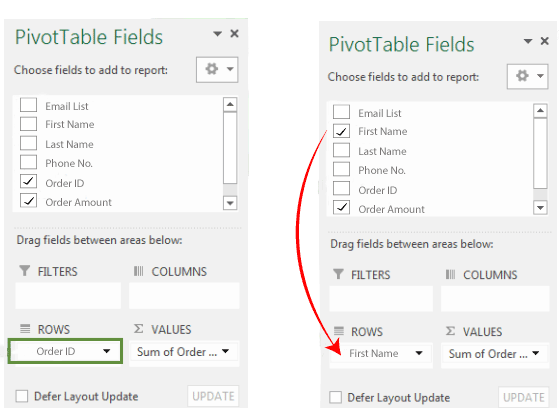
Task: Uncheck Order ID field in left pane
Action: [29, 182]
